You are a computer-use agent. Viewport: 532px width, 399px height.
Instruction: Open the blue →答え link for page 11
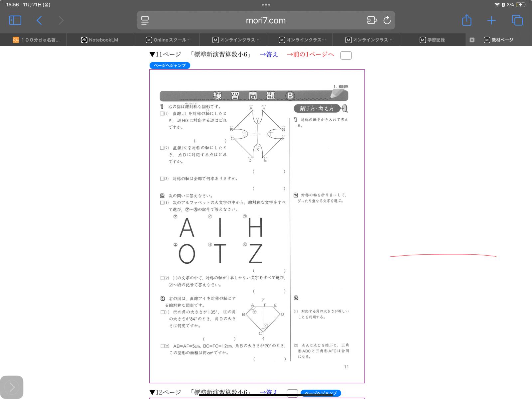269,55
